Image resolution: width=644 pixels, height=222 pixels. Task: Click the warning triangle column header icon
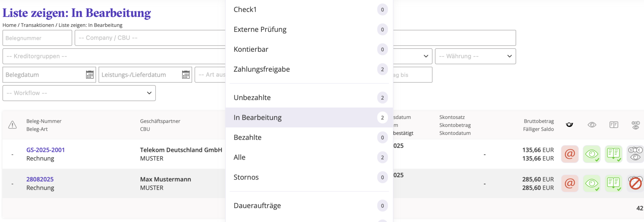point(13,125)
